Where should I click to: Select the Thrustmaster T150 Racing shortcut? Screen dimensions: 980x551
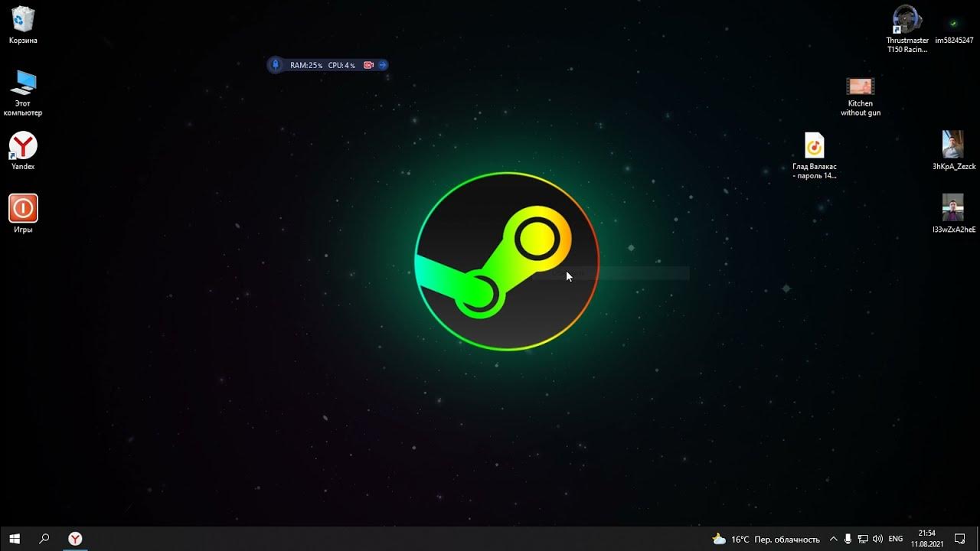(907, 29)
